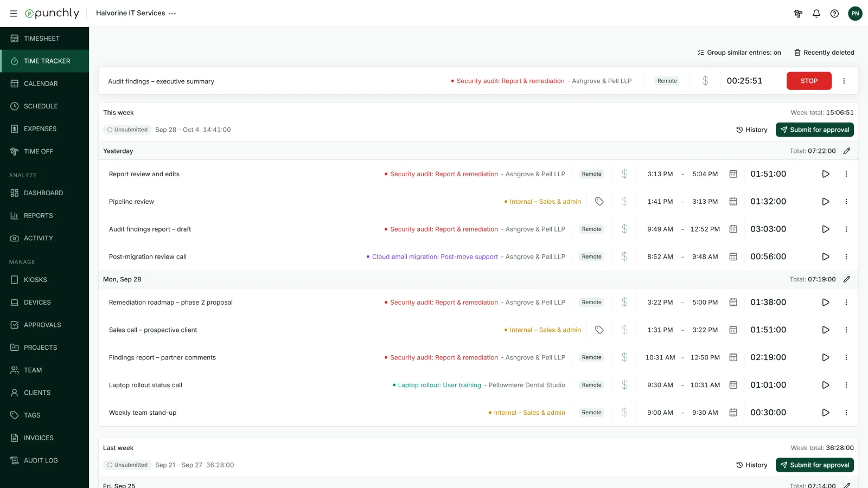The height and width of the screenshot is (488, 868).
Task: Edit Yesterday's entries with pencil icon
Action: (x=847, y=151)
